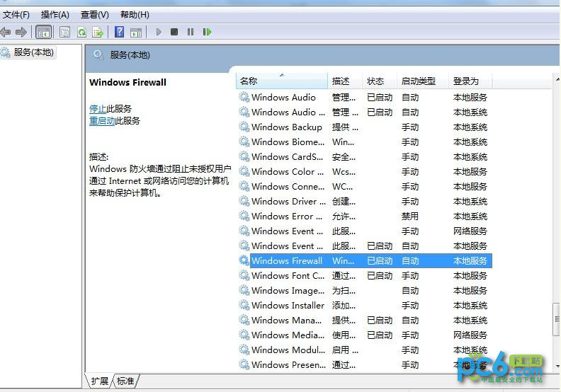Open the 查看(V) menu
The height and width of the screenshot is (392, 561).
click(94, 15)
